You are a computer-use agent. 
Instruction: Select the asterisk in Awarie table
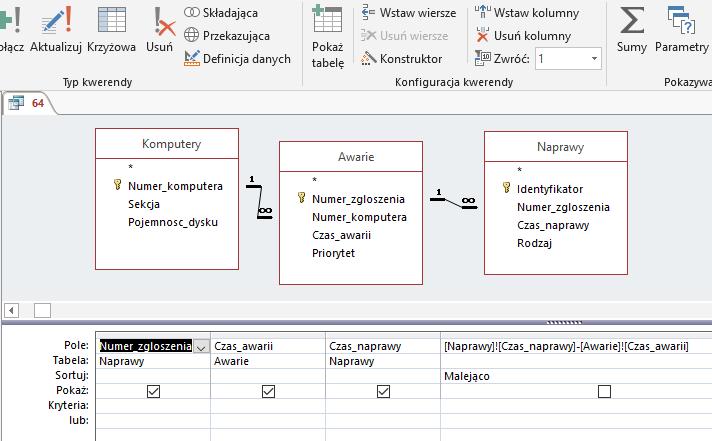pyautogui.click(x=314, y=180)
